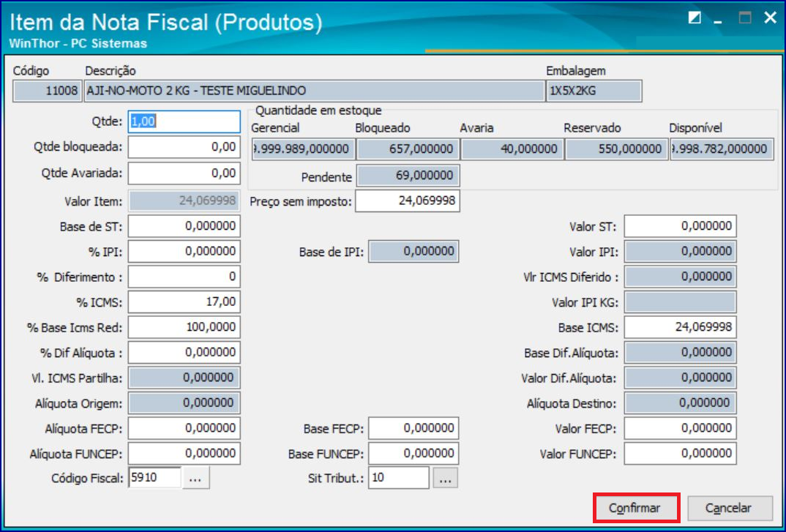Click the Sit Tribut. field with 10
Viewport: 786px width, 532px height.
tap(399, 478)
